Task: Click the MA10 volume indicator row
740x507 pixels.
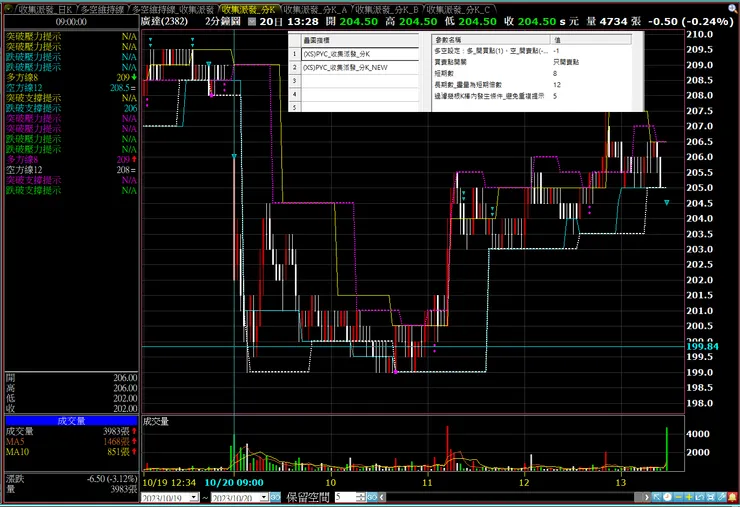Action: [71, 452]
